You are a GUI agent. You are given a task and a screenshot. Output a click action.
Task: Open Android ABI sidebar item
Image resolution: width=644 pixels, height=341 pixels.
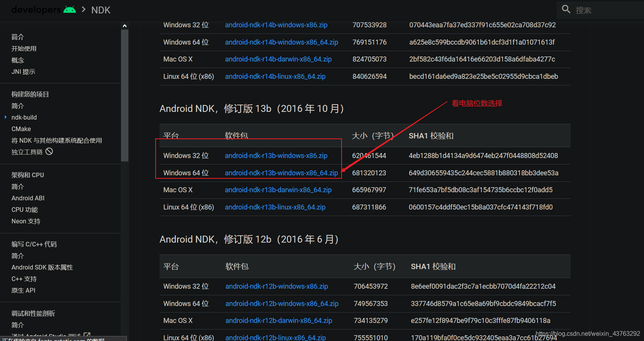click(28, 198)
